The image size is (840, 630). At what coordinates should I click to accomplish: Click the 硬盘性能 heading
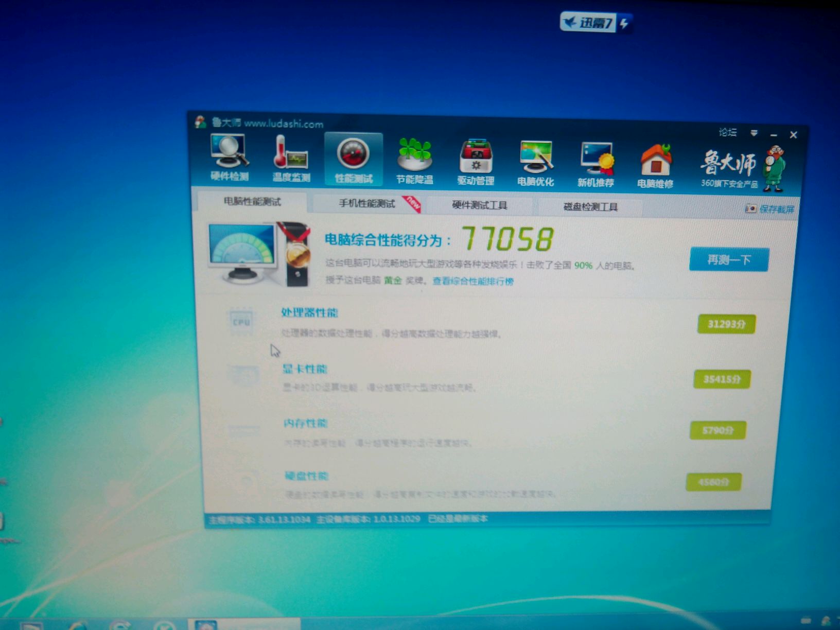point(306,476)
